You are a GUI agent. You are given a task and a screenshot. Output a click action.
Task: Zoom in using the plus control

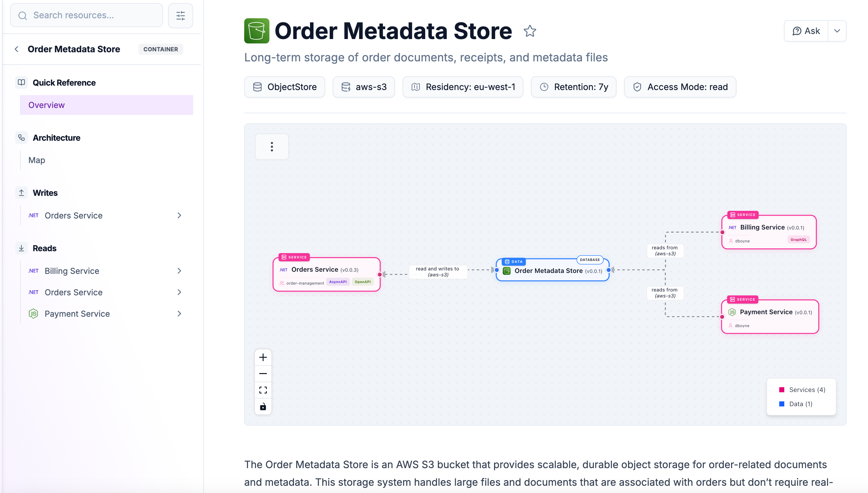point(263,357)
